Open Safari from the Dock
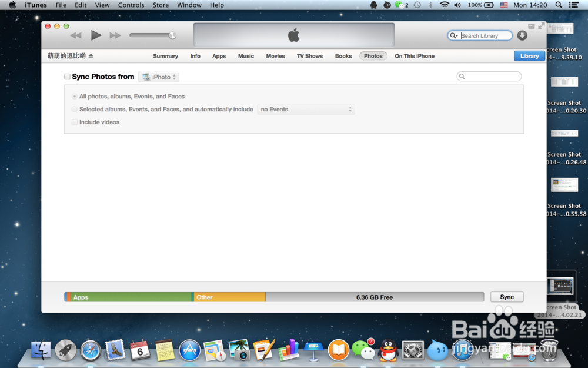This screenshot has height=368, width=588. [x=91, y=351]
